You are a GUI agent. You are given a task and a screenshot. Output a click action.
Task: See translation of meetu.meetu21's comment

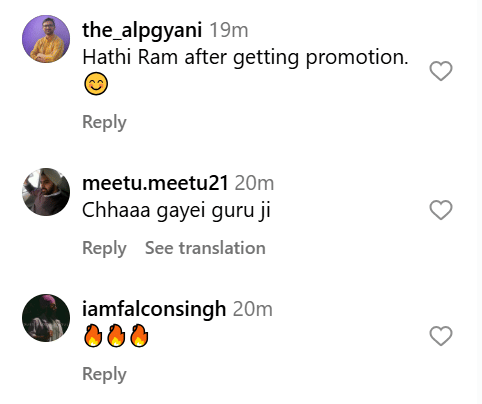point(205,248)
